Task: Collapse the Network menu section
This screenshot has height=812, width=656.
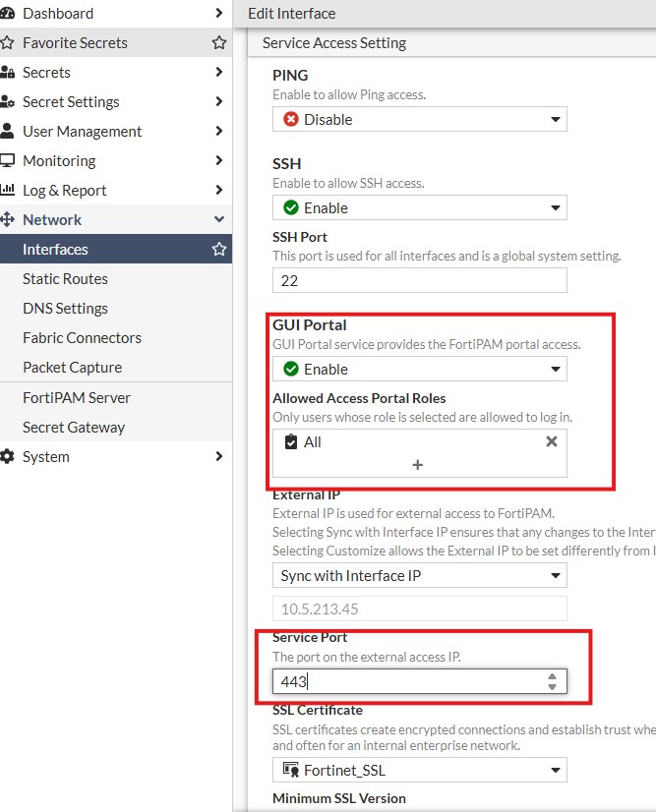Action: 219,219
